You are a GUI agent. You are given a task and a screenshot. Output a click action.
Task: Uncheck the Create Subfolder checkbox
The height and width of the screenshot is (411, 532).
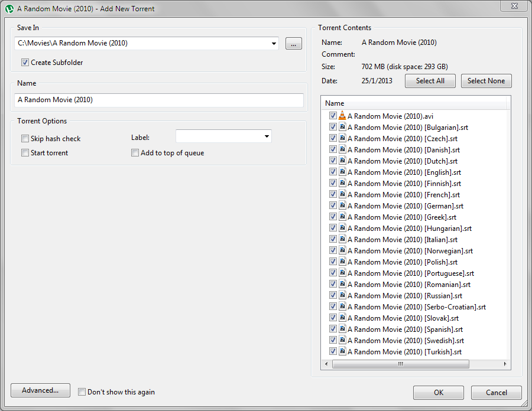pyautogui.click(x=25, y=63)
